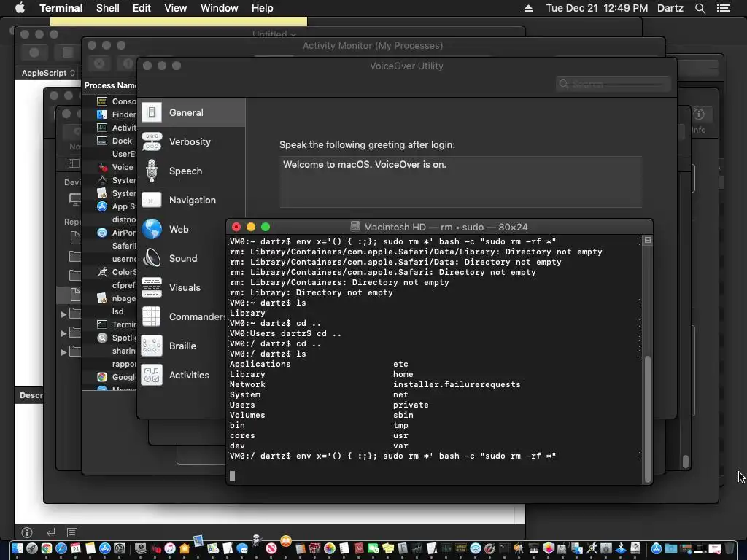Open the Trash in the Dock
The height and width of the screenshot is (560, 747).
729,548
